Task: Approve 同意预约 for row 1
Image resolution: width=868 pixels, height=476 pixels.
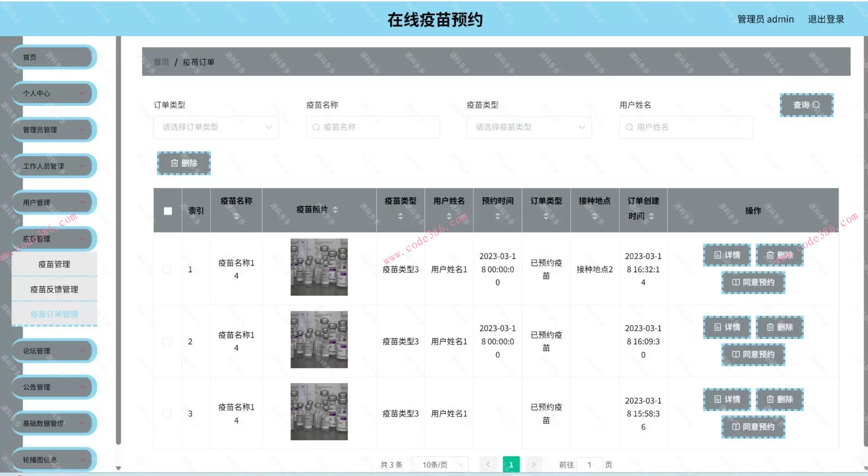Action: (x=753, y=282)
